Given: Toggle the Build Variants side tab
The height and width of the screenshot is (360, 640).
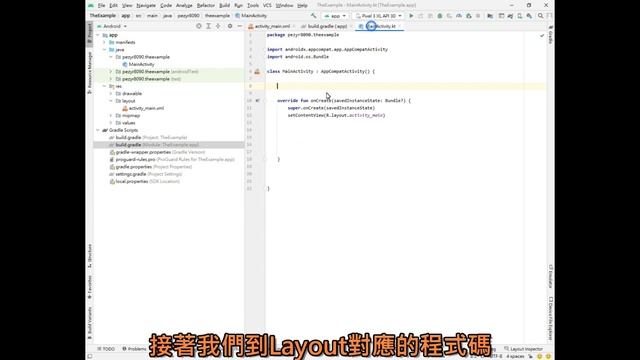Looking at the screenshot, I should [90, 323].
